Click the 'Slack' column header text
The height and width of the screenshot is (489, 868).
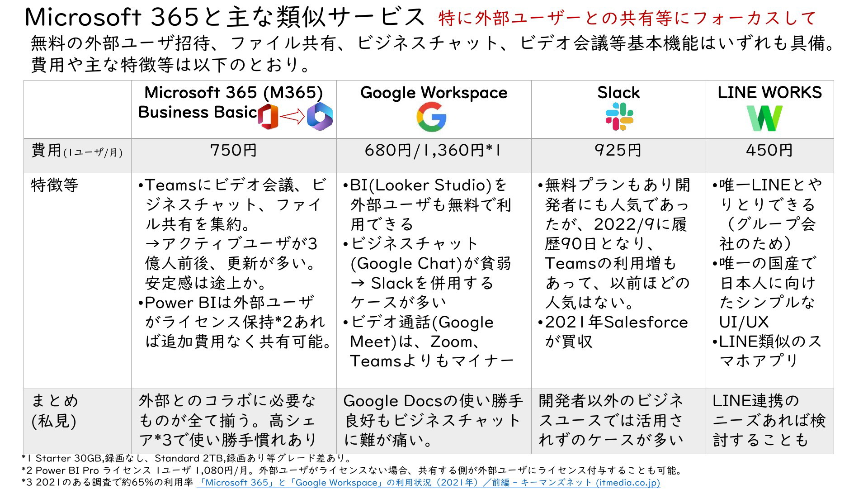coord(618,93)
